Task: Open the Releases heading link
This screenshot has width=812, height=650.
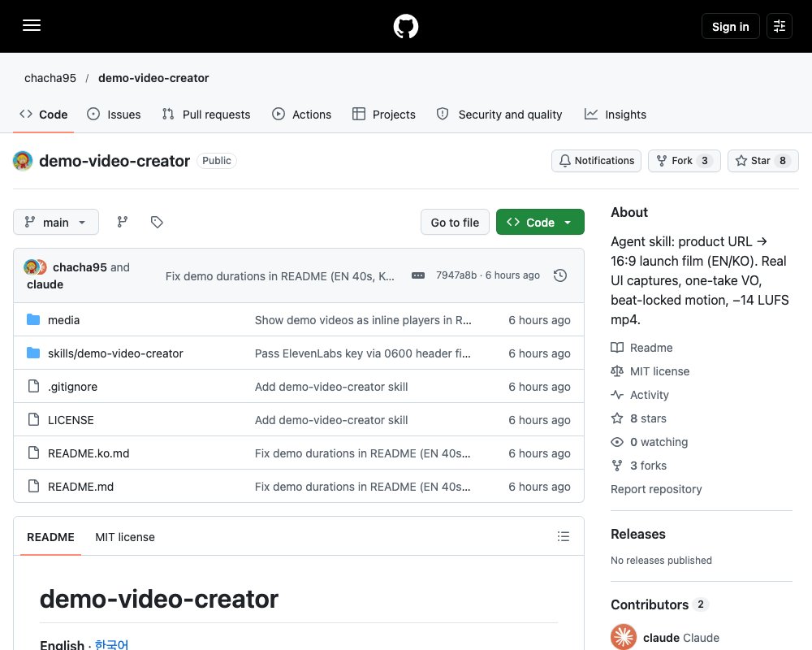Action: [x=638, y=534]
